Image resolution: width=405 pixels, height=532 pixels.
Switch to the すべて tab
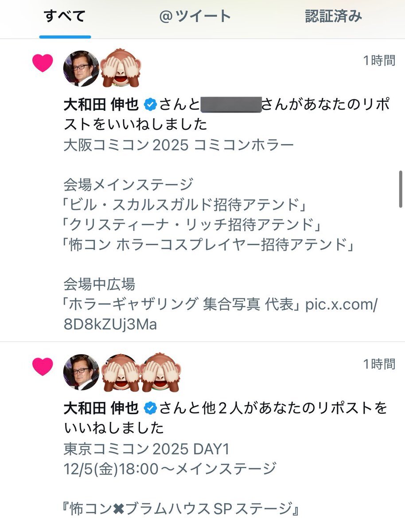click(65, 17)
